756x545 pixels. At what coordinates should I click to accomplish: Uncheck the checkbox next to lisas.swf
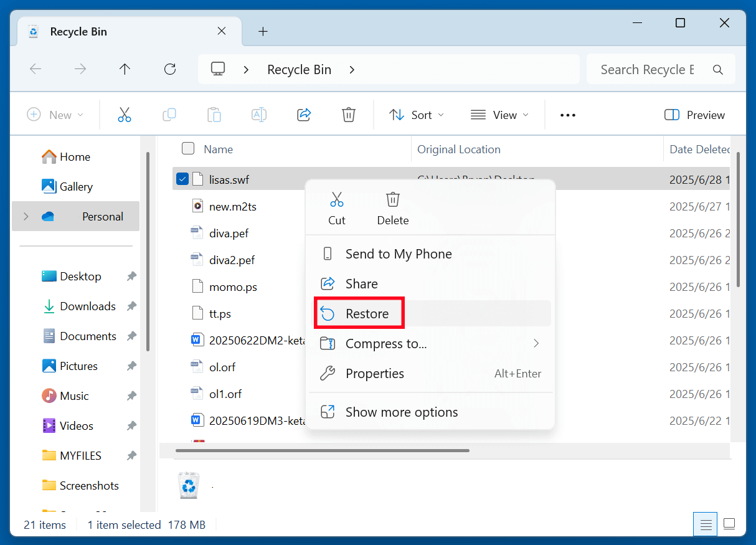click(x=182, y=178)
